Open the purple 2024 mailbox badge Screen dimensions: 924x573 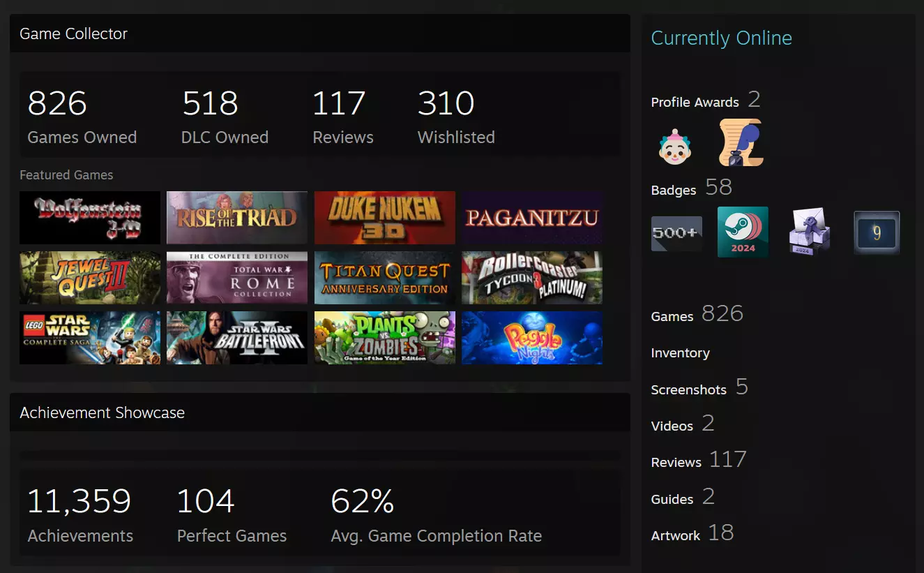[x=810, y=232]
